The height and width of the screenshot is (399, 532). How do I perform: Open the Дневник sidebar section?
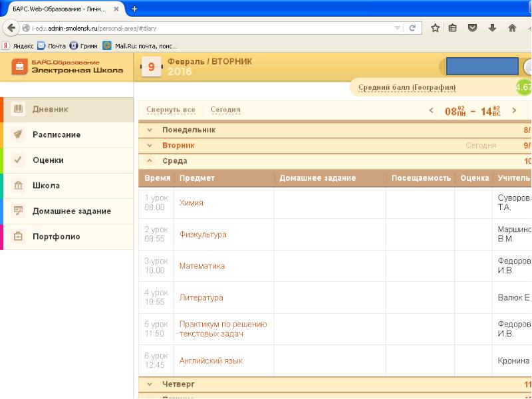[51, 109]
